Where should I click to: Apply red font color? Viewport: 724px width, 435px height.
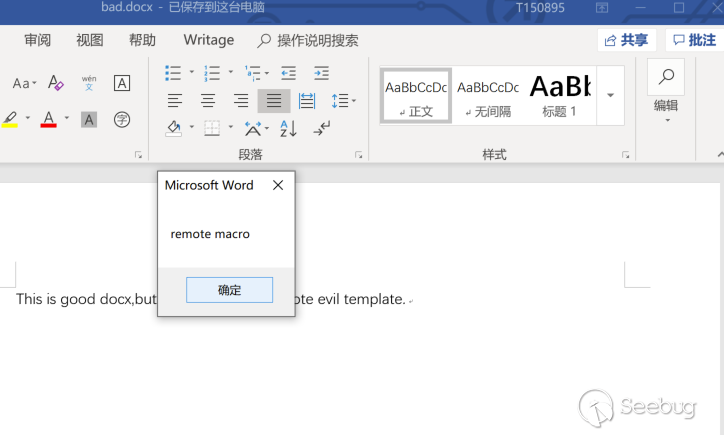[48, 119]
